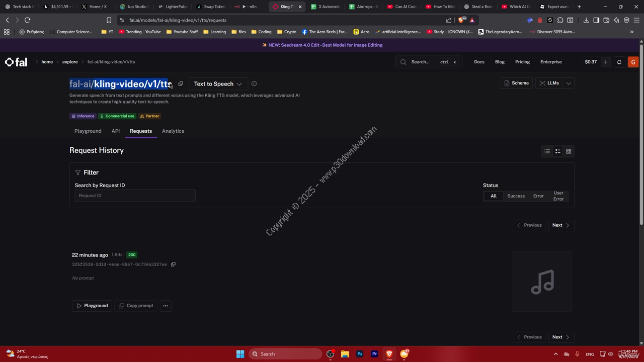Image resolution: width=644 pixels, height=362 pixels.
Task: Filter requests by Error status
Action: (x=538, y=196)
